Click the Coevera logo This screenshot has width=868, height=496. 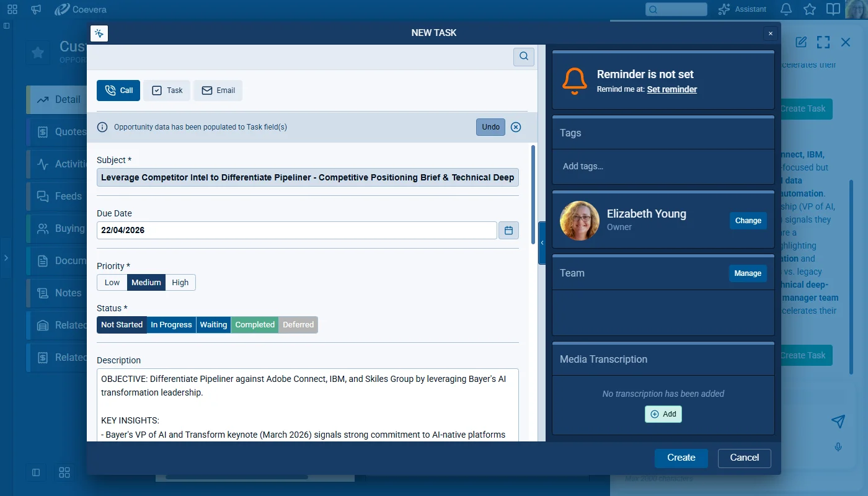[81, 9]
